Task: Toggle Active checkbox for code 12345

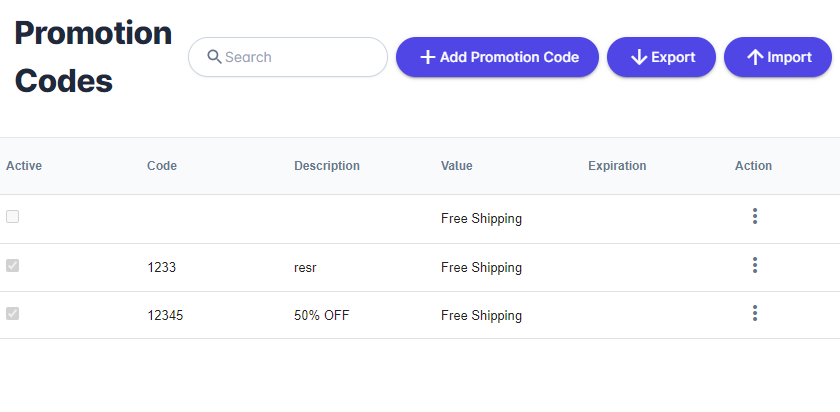Action: coord(12,313)
